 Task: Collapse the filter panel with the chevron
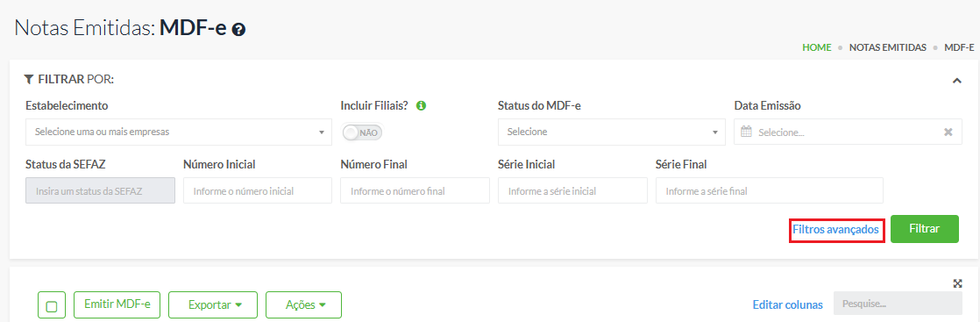956,81
